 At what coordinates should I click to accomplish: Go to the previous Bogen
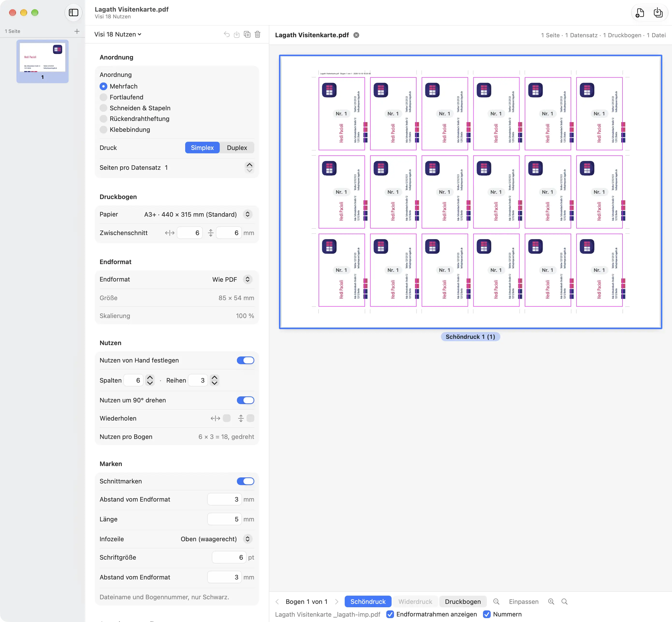(x=277, y=601)
